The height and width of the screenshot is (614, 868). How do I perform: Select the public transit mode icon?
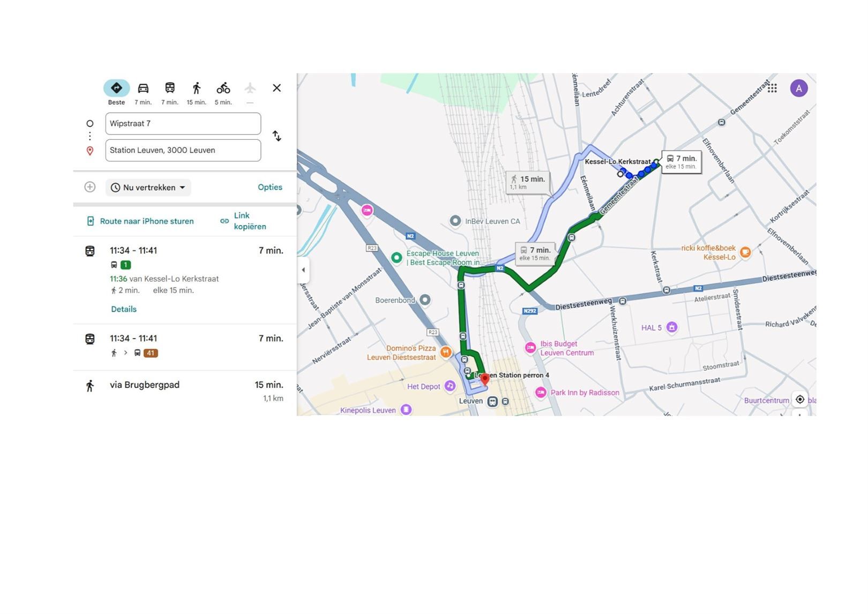pyautogui.click(x=170, y=88)
